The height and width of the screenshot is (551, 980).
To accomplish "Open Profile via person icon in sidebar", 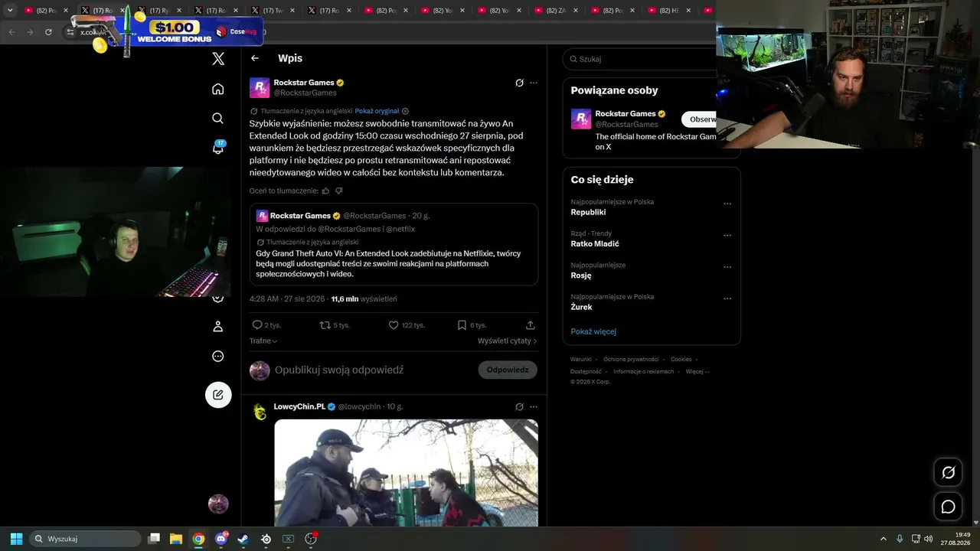I will coord(218,326).
